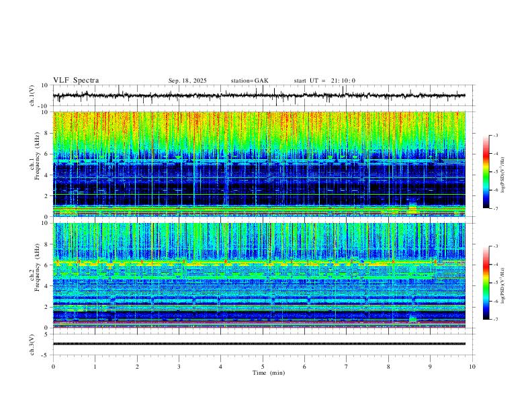The image size is (532, 411).
Task: Click the time axis tick "0"
Action: (x=53, y=367)
